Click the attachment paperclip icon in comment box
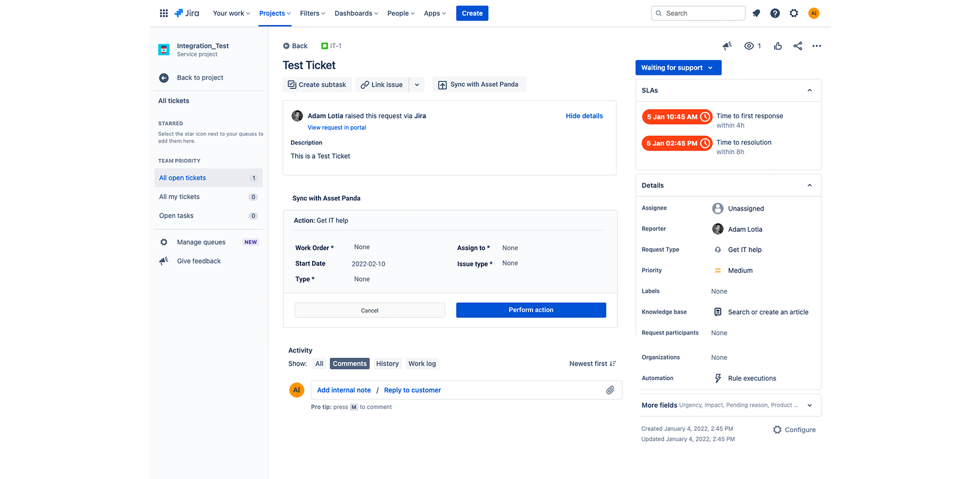980x479 pixels. (610, 390)
